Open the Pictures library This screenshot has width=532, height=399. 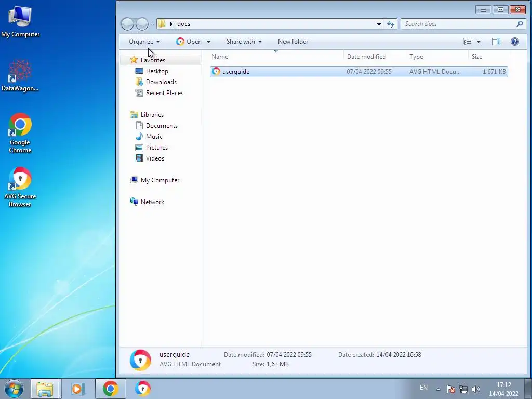coord(157,147)
